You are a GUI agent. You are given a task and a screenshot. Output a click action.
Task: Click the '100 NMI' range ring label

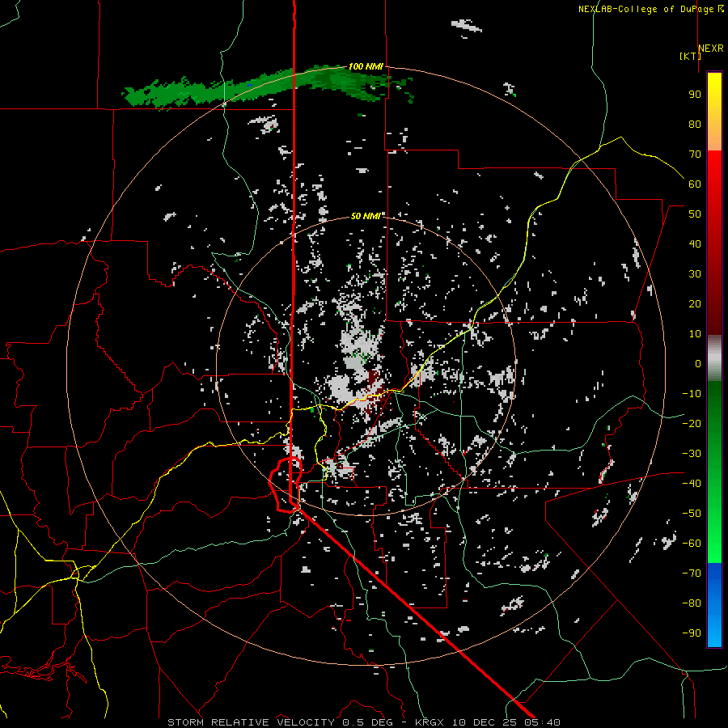[x=366, y=66]
